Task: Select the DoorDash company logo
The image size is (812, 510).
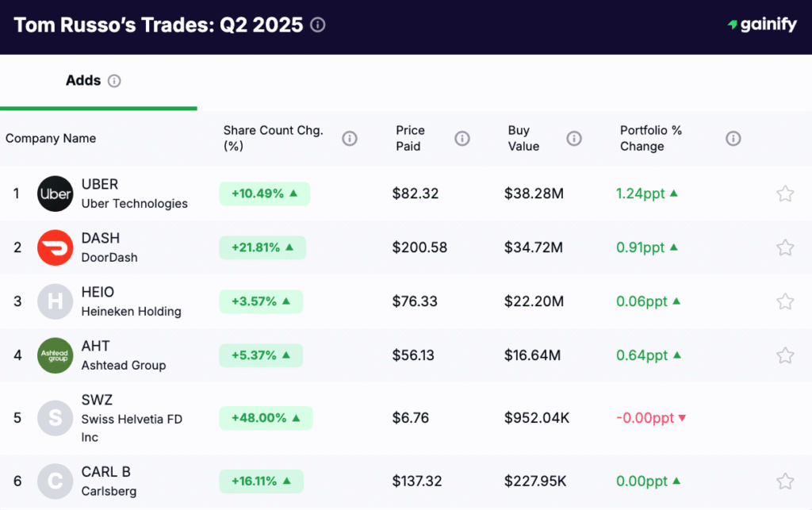Action: point(55,247)
